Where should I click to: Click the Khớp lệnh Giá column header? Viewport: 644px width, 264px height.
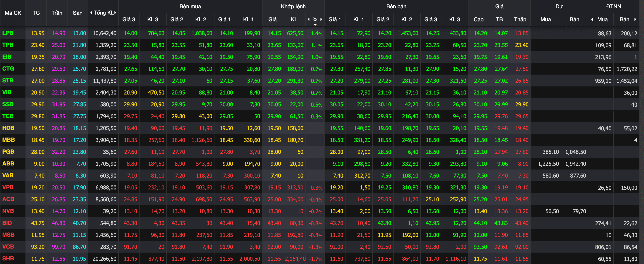(272, 19)
